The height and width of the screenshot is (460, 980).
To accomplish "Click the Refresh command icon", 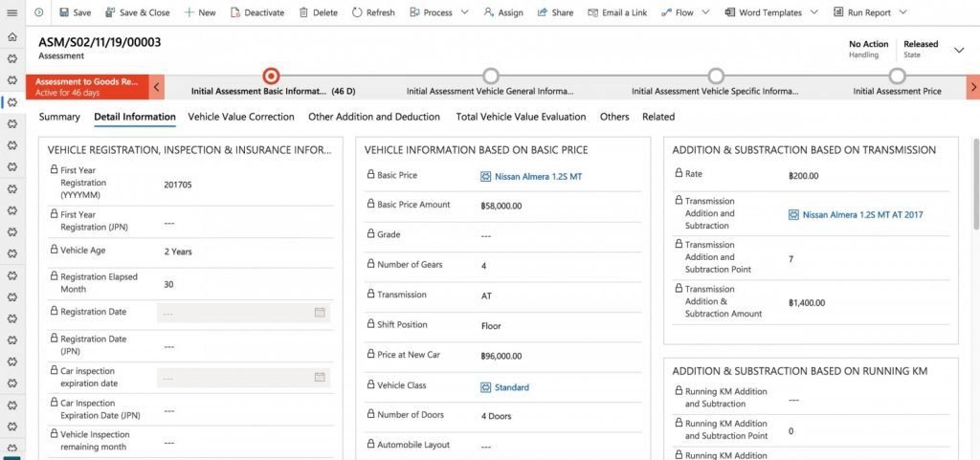I will [357, 12].
